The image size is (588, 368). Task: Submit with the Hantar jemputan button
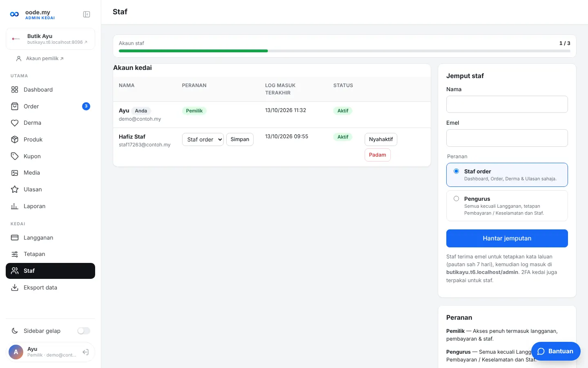507,238
